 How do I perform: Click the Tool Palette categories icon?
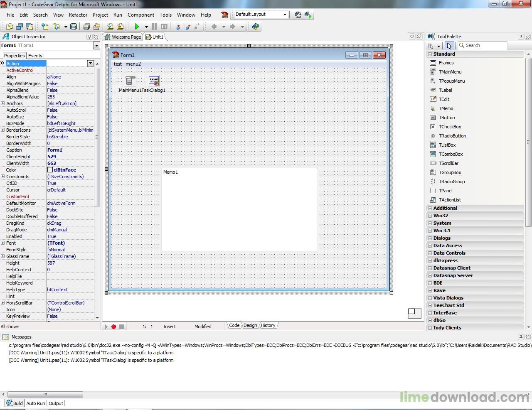(431, 46)
